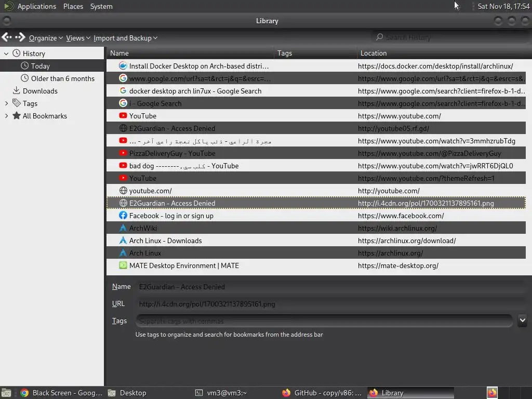Expand the tags selector dropdown arrow
The image size is (532, 399).
tap(523, 320)
